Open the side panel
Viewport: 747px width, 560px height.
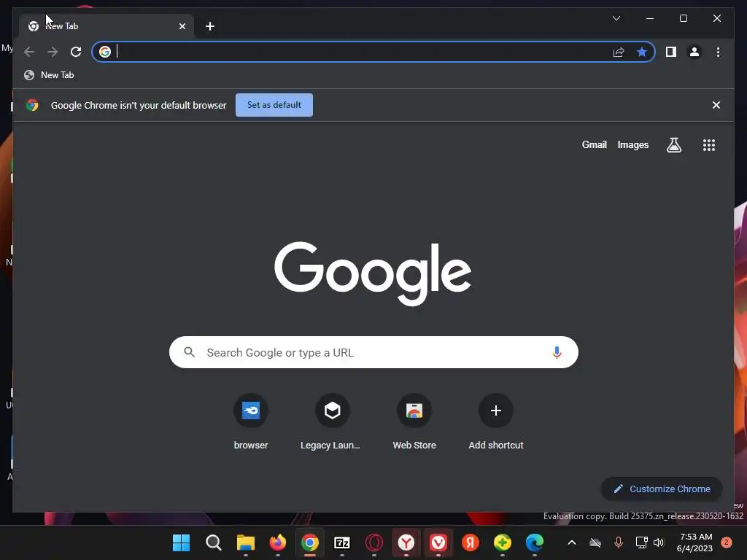(671, 52)
